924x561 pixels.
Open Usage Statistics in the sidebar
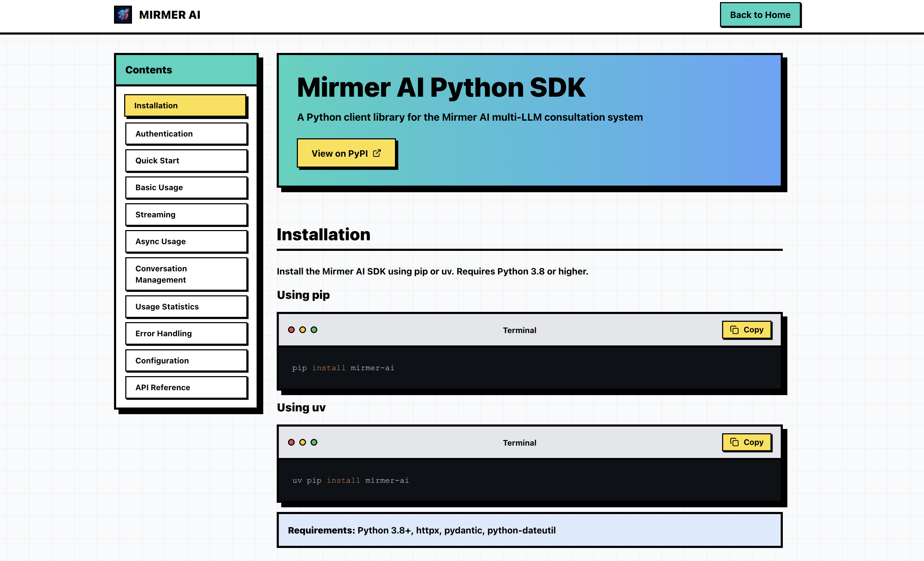coord(186,306)
